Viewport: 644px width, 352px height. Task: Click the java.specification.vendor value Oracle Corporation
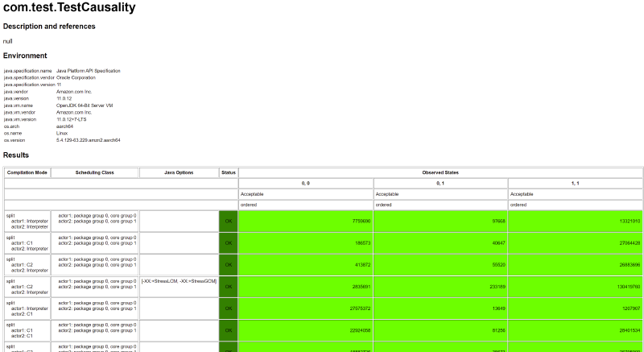81,77
